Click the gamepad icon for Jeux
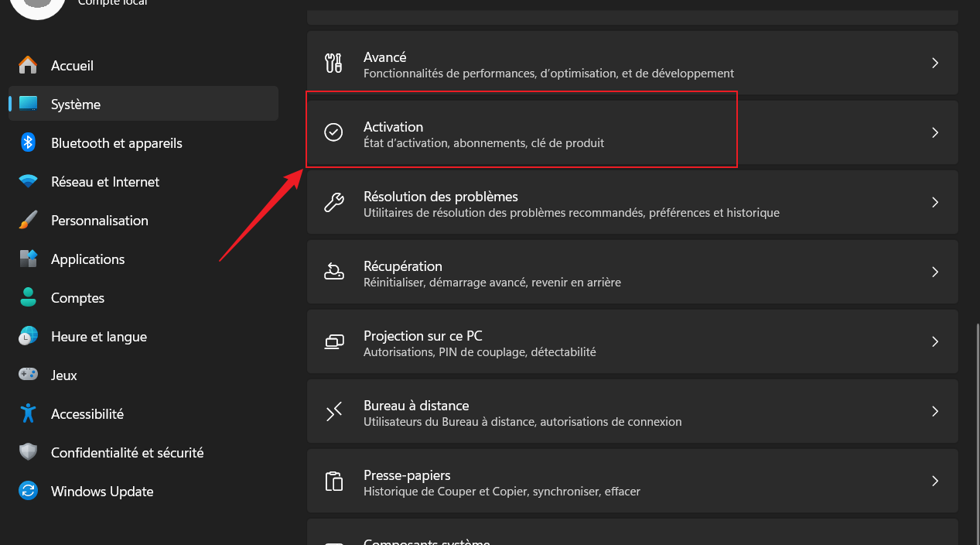980x545 pixels. pos(28,375)
